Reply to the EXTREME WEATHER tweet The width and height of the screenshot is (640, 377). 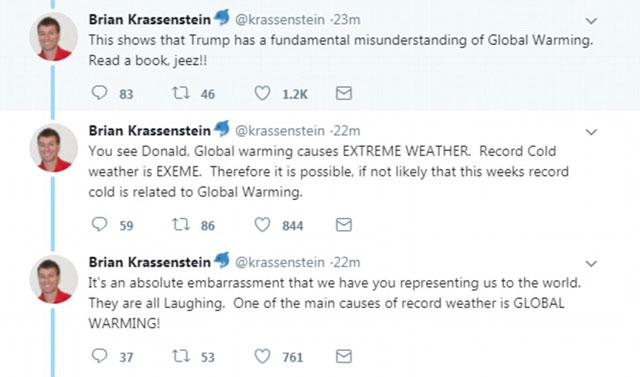pyautogui.click(x=99, y=224)
